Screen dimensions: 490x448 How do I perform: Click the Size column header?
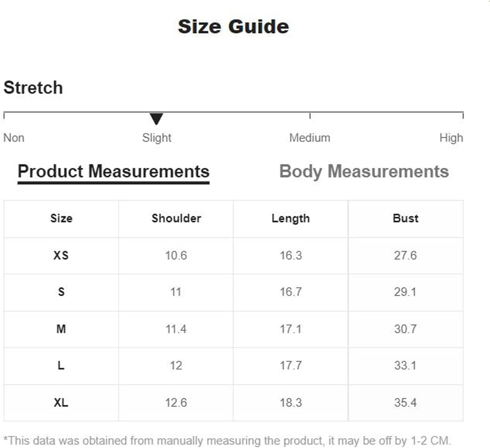pyautogui.click(x=61, y=218)
